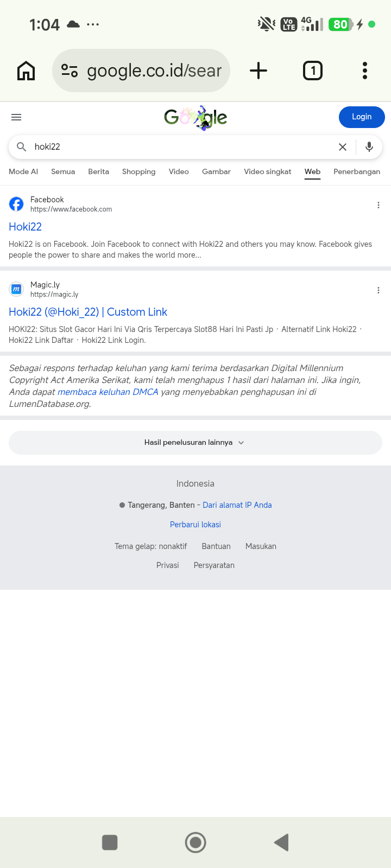Open the tab switcher showing 1 tab
This screenshot has width=391, height=868.
(x=313, y=71)
